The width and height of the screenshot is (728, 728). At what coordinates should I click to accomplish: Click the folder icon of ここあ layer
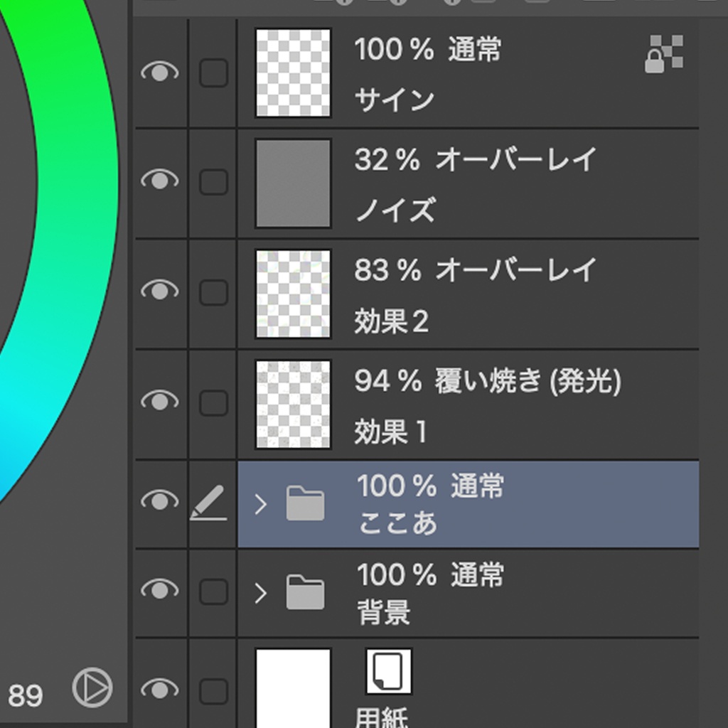click(x=306, y=505)
